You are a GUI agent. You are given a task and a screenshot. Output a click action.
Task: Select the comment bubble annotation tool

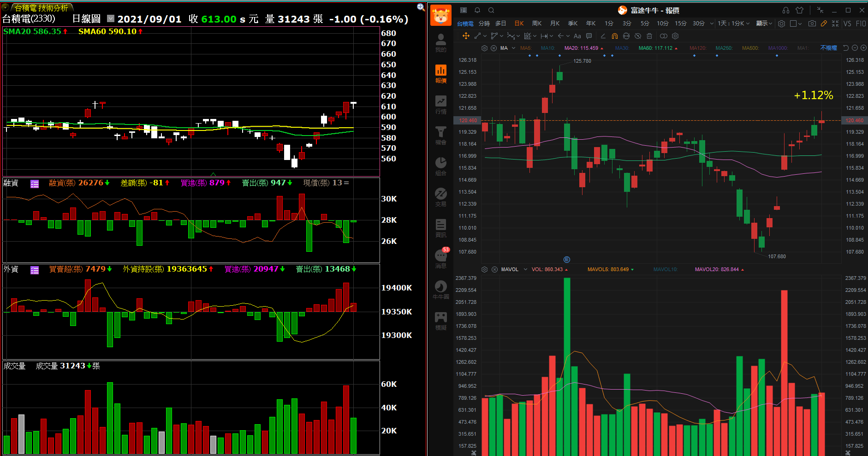point(589,36)
